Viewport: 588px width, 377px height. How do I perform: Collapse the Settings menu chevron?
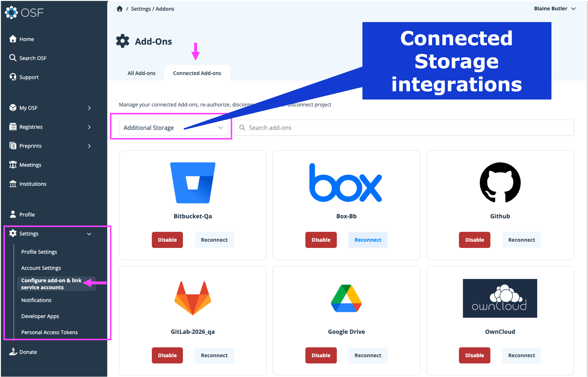89,234
